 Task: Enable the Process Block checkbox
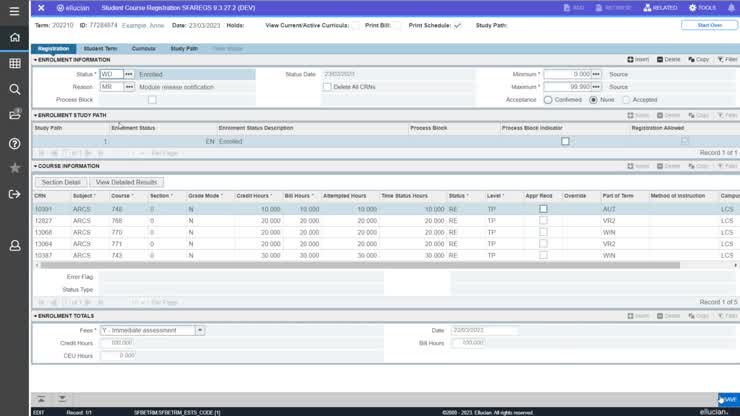coord(152,100)
